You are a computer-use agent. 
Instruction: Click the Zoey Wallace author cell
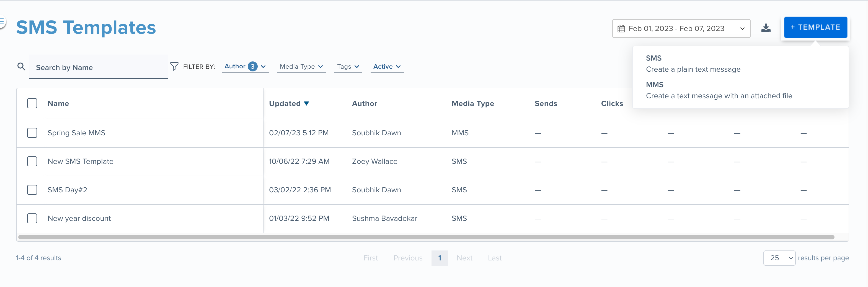(375, 161)
